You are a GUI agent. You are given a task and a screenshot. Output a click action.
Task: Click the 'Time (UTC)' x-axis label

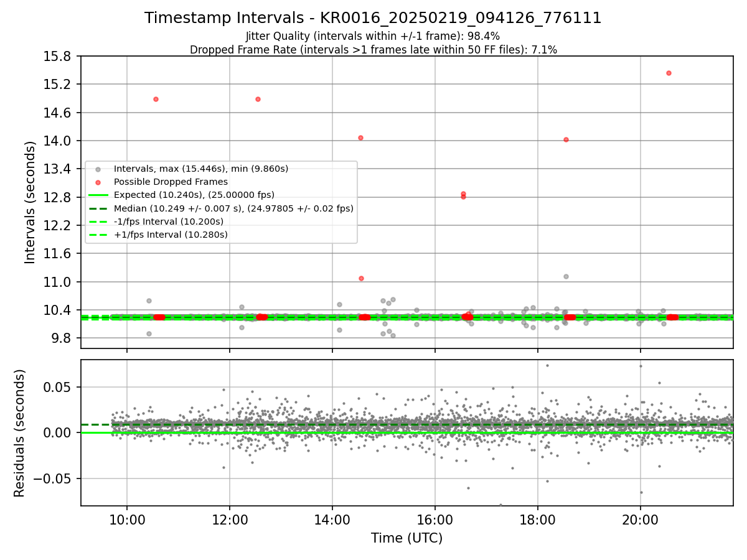pyautogui.click(x=406, y=538)
